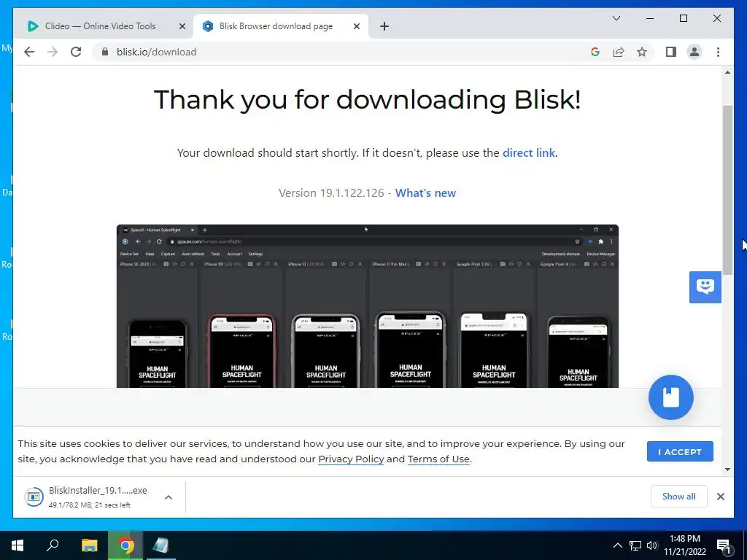
Task: Click the BliskInstaller file icon in downloads bar
Action: pos(34,497)
